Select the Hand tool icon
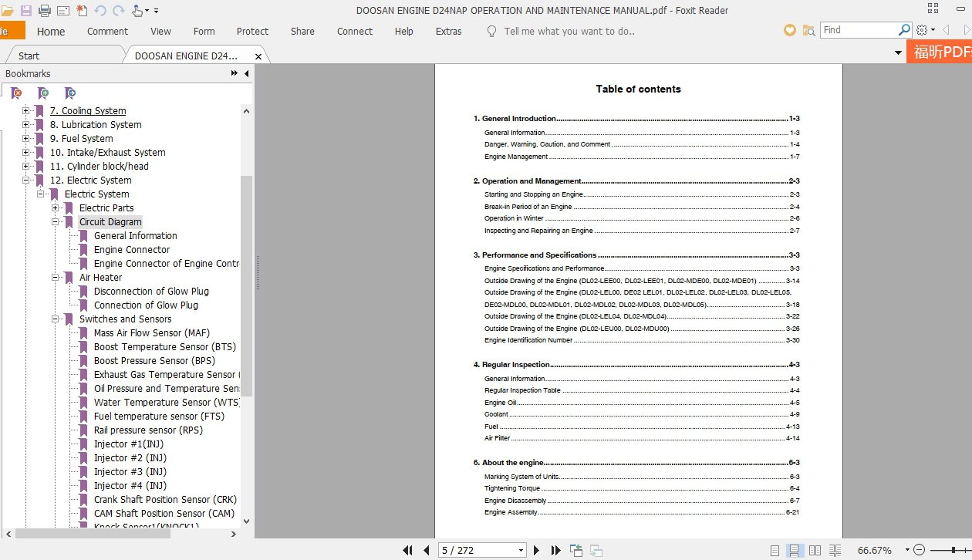 point(137,11)
